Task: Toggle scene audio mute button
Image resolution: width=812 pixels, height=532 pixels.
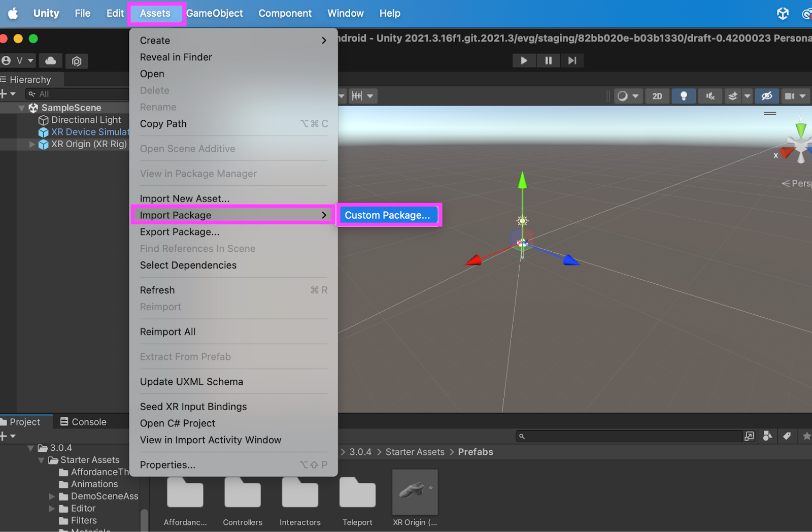Action: [710, 96]
